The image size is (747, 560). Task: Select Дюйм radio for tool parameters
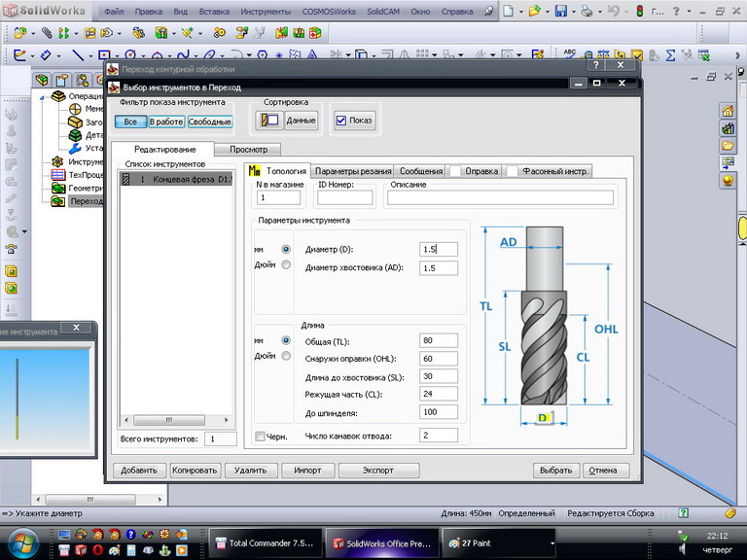(285, 264)
